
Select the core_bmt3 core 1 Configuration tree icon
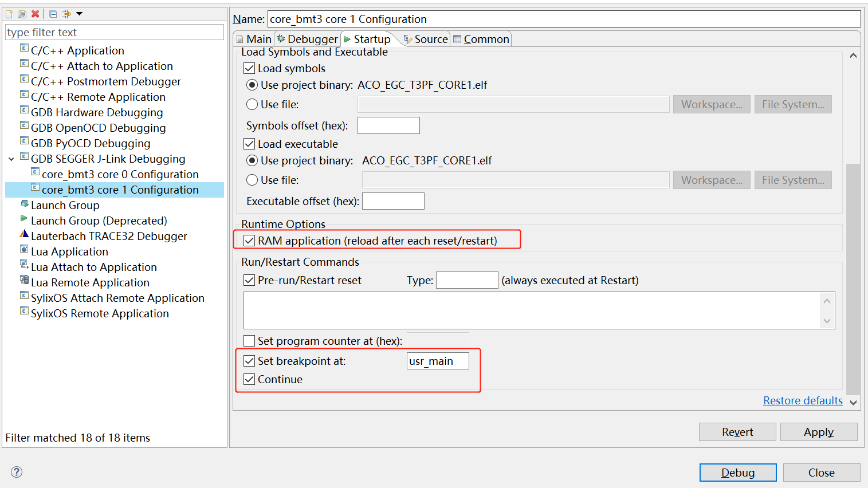(35, 187)
